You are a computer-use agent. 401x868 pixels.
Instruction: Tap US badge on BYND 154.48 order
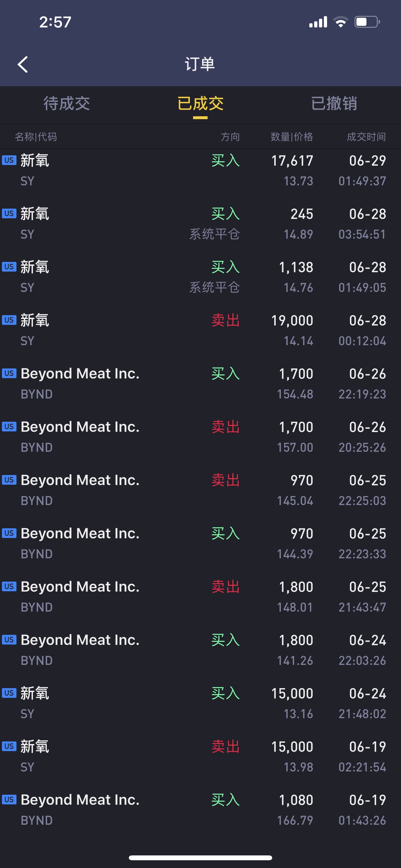(x=9, y=373)
